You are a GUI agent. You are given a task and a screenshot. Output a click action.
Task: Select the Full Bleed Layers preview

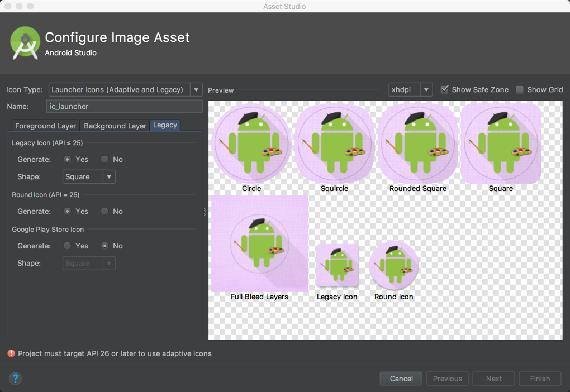tap(259, 244)
